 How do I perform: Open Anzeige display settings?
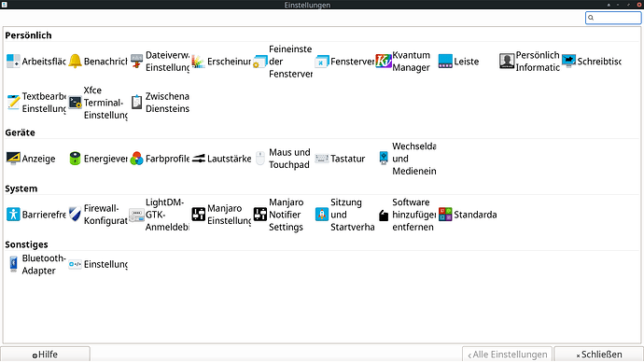pos(31,159)
